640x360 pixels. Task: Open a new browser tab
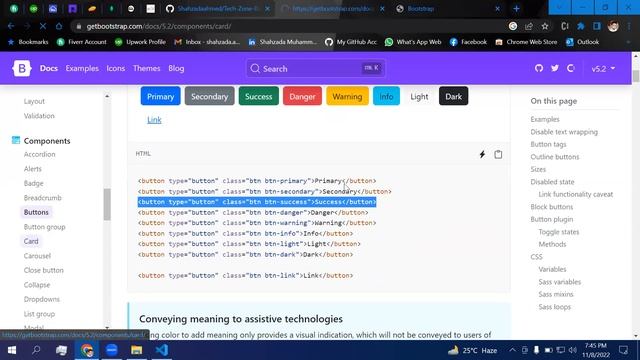(x=516, y=9)
